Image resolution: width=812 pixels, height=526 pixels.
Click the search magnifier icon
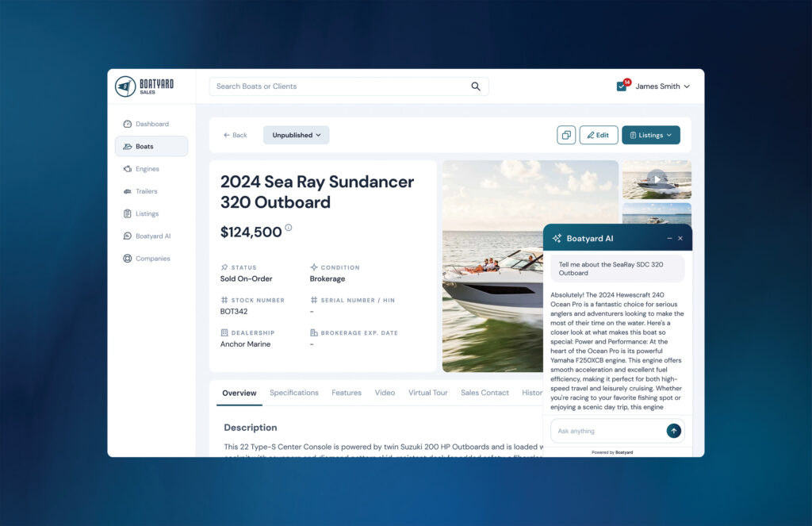476,86
